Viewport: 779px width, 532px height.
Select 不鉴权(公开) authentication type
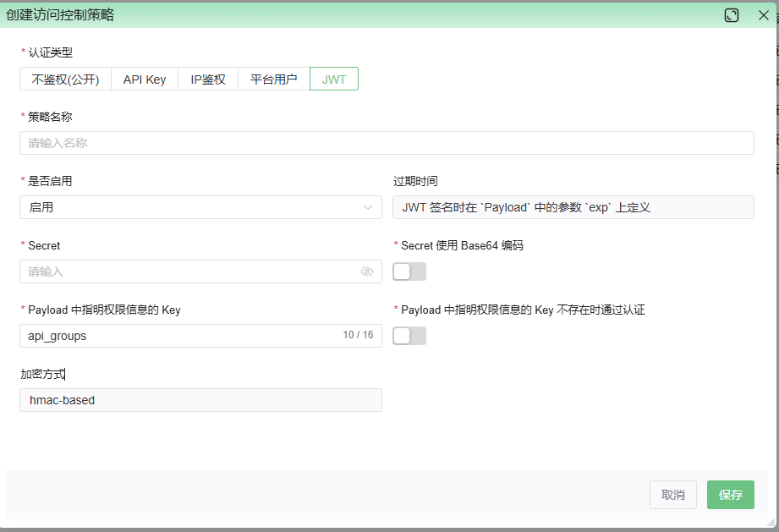(65, 80)
